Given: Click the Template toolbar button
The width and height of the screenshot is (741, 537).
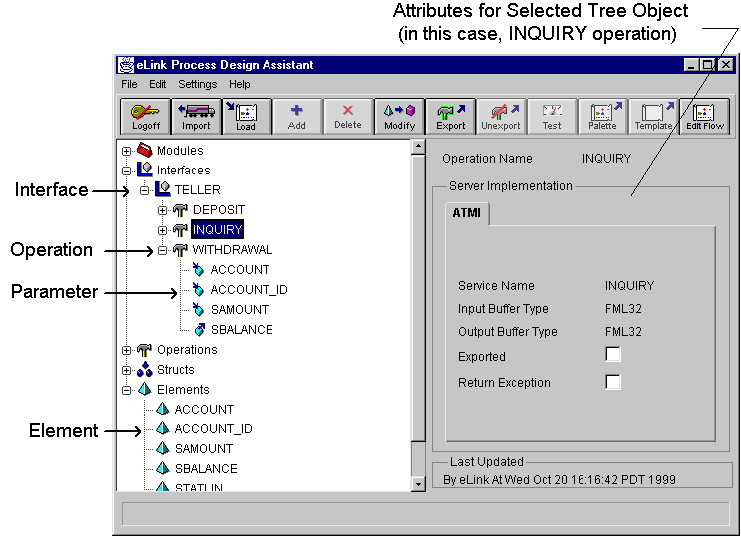Looking at the screenshot, I should [x=654, y=117].
